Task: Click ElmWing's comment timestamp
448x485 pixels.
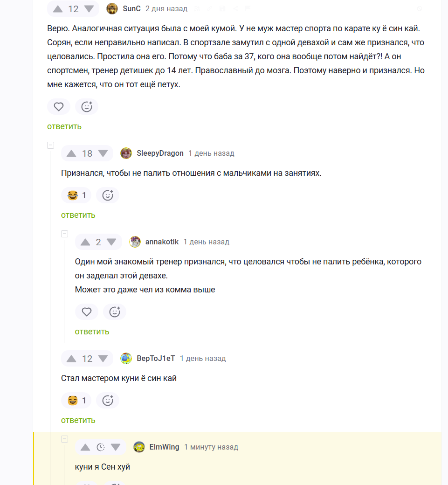Action: tap(211, 447)
